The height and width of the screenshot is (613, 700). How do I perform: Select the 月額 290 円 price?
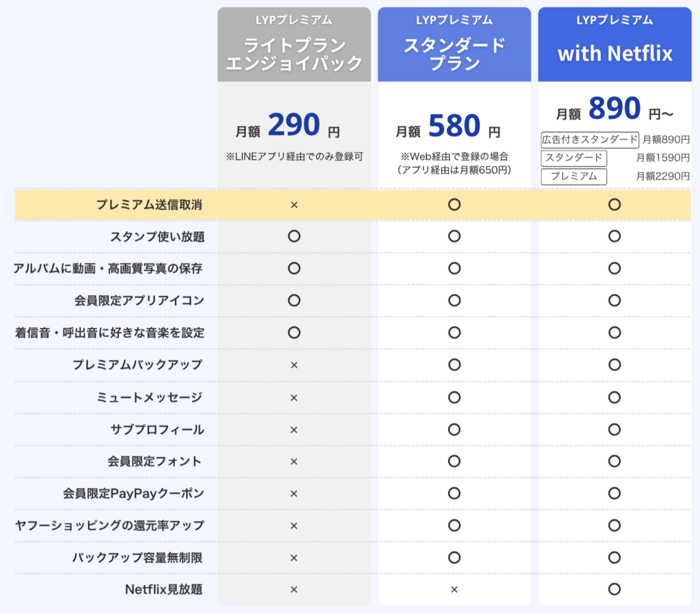click(288, 125)
